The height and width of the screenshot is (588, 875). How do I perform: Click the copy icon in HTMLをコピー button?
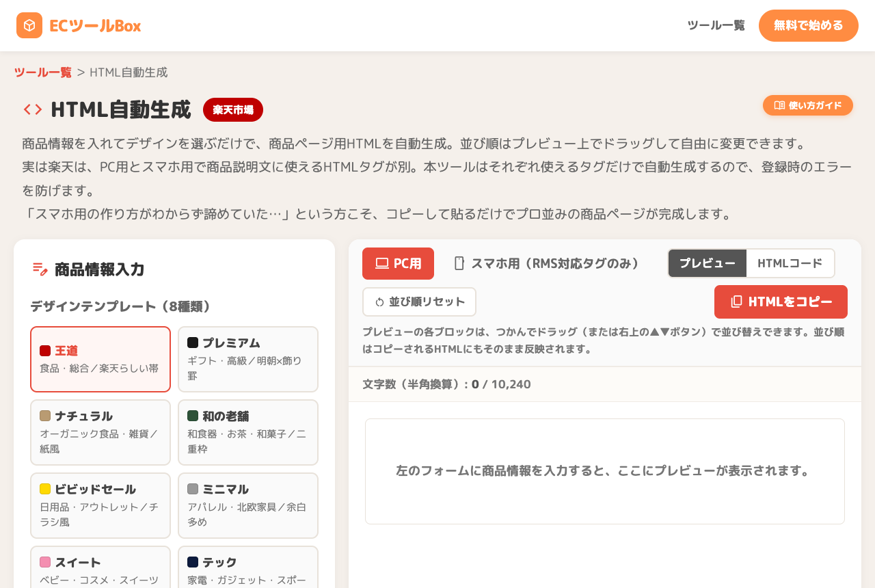point(736,302)
